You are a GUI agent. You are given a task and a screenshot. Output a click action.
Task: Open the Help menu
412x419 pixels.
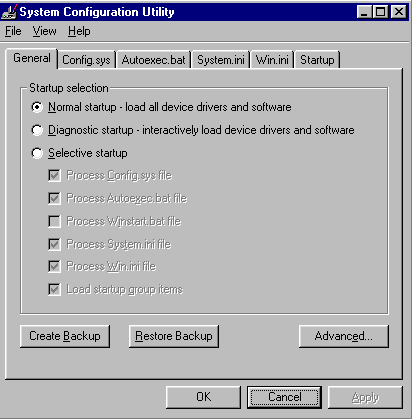(x=79, y=31)
